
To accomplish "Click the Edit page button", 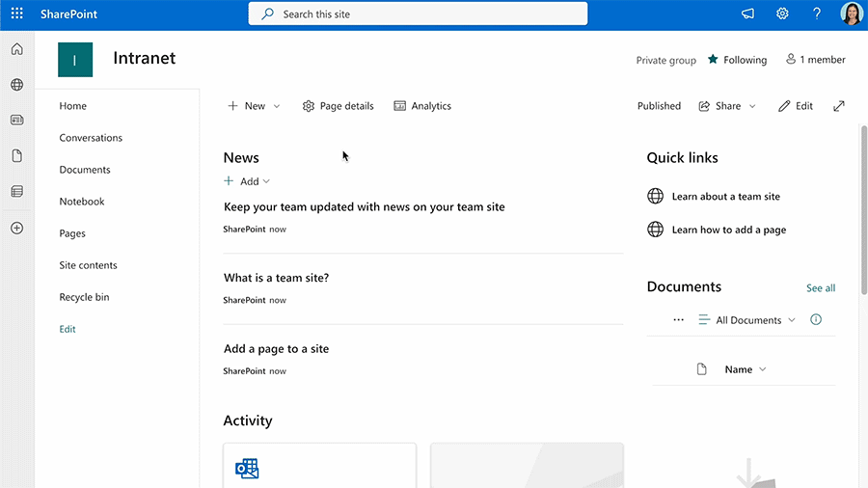I will click(796, 106).
